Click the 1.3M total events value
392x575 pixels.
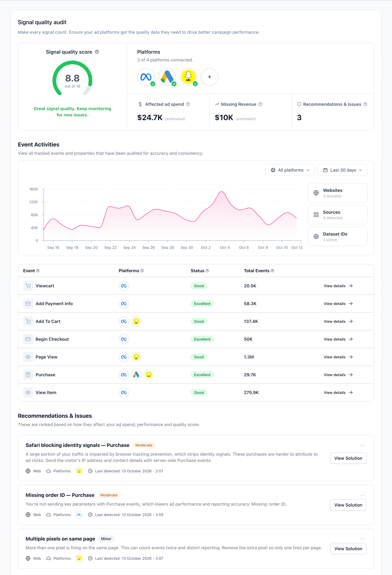click(249, 357)
